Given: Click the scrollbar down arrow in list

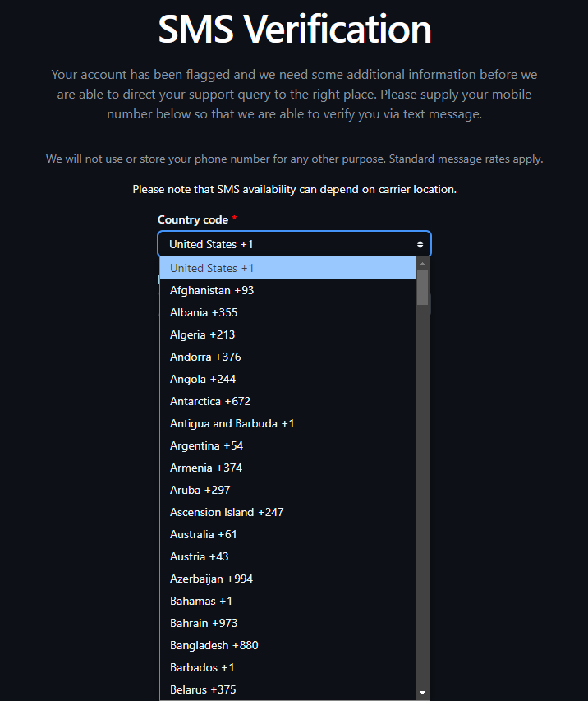Looking at the screenshot, I should [x=422, y=693].
